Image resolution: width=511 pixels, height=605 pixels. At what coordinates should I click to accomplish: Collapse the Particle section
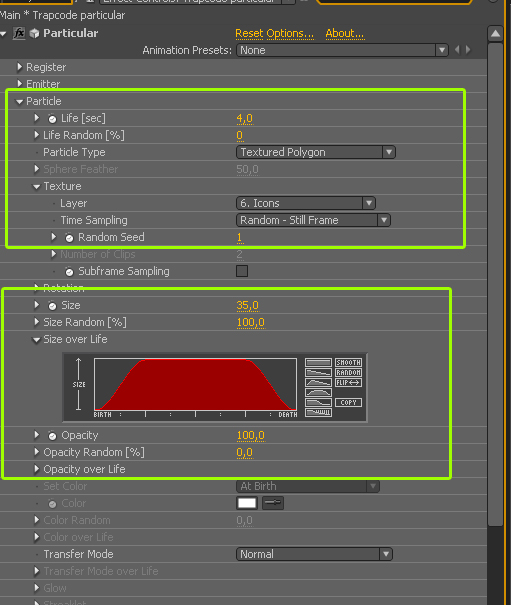point(19,102)
